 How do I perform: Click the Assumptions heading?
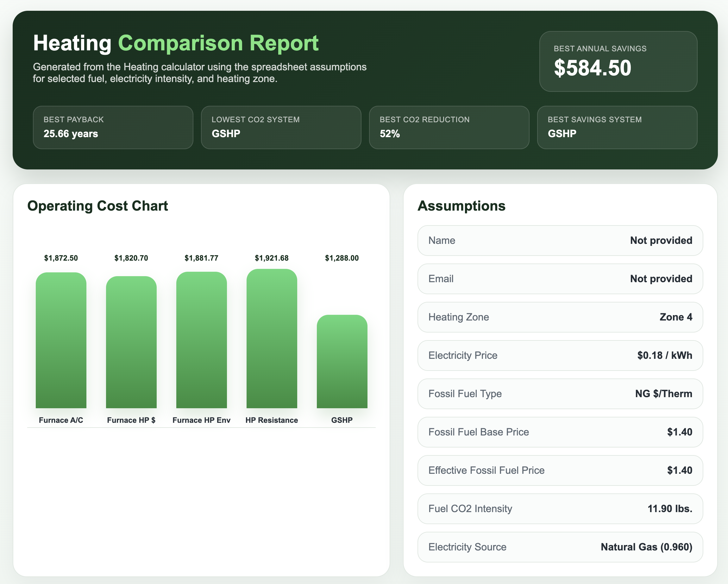[x=461, y=206]
